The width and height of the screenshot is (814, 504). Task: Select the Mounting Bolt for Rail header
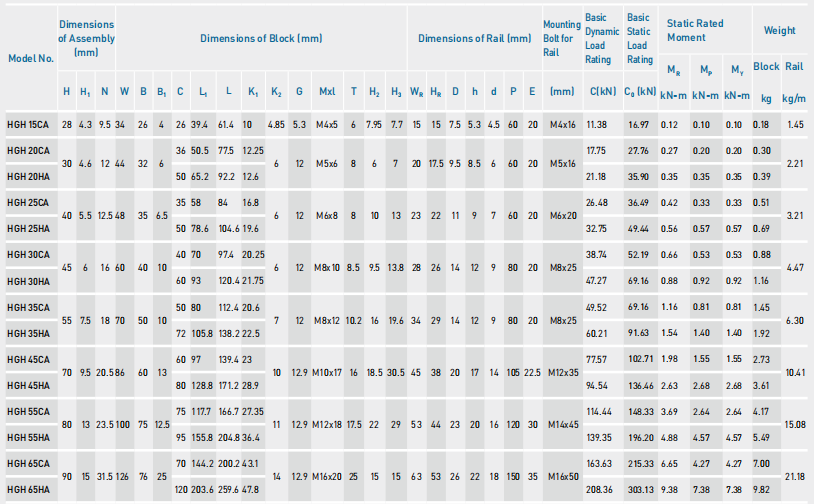(561, 37)
